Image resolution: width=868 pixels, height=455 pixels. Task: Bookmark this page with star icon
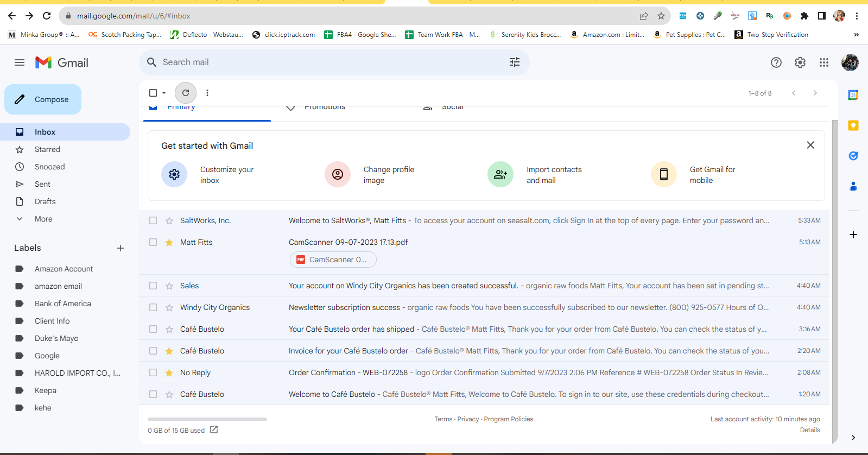tap(661, 16)
